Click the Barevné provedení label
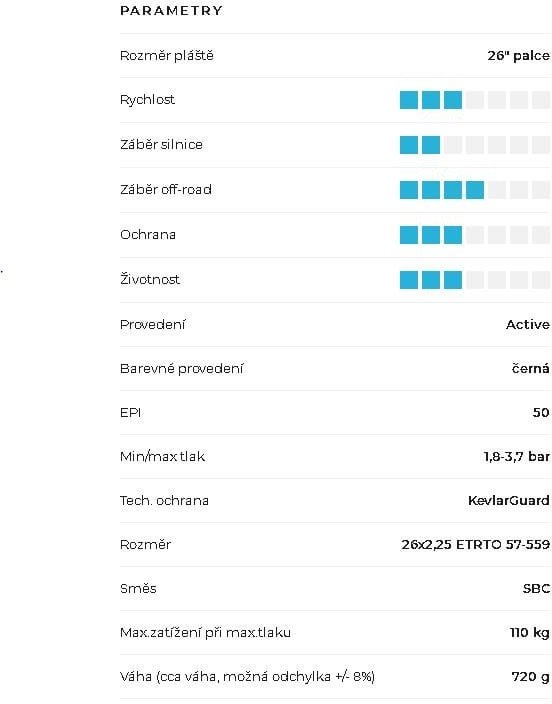This screenshot has height=704, width=552. click(x=181, y=368)
